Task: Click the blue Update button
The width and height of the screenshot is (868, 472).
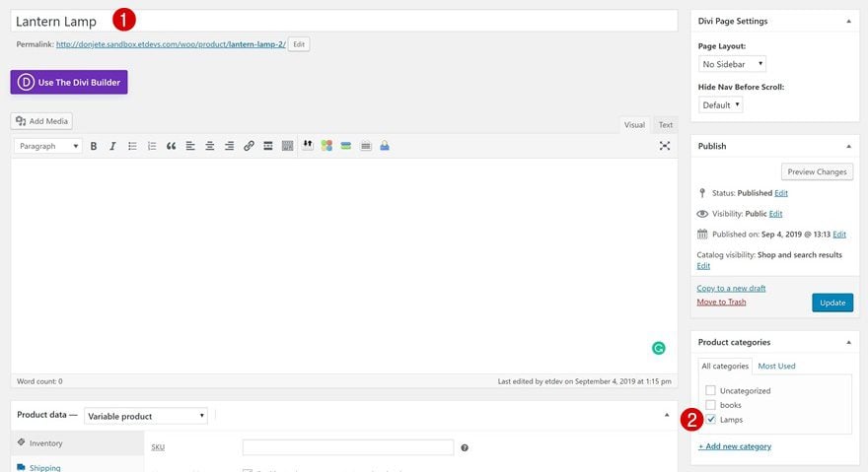Action: pos(832,303)
